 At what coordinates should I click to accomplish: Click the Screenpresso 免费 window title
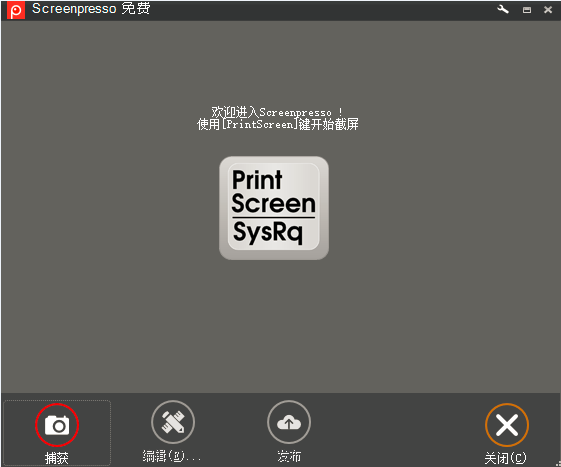91,9
